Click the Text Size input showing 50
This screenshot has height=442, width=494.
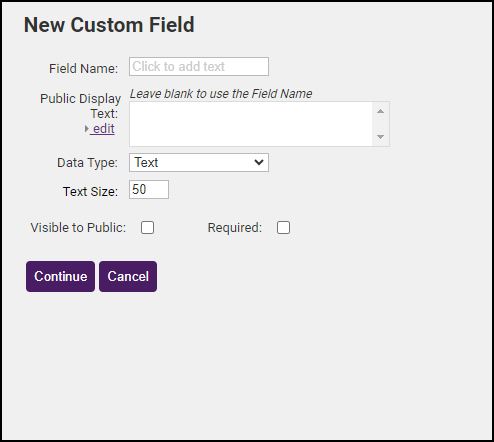pos(149,189)
